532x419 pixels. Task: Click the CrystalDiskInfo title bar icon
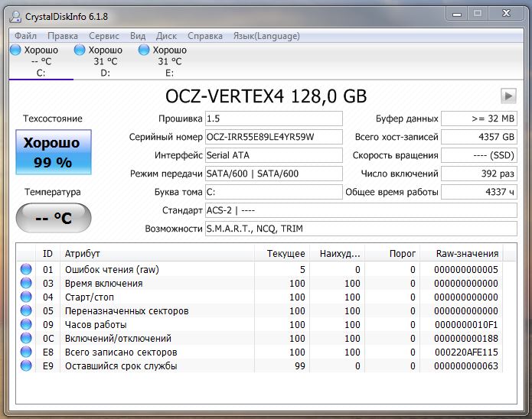tap(15, 16)
